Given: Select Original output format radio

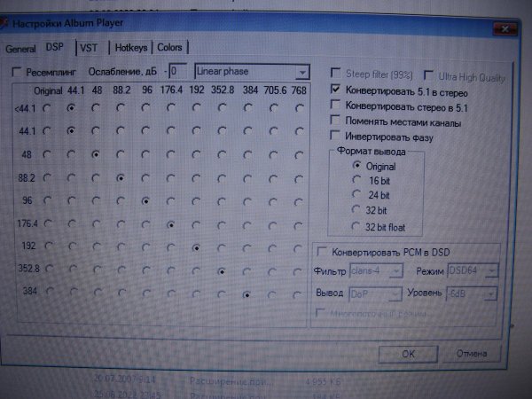Looking at the screenshot, I should [356, 165].
